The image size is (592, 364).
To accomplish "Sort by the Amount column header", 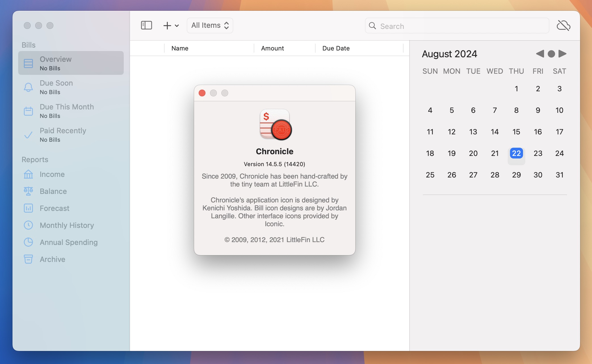I will 285,48.
